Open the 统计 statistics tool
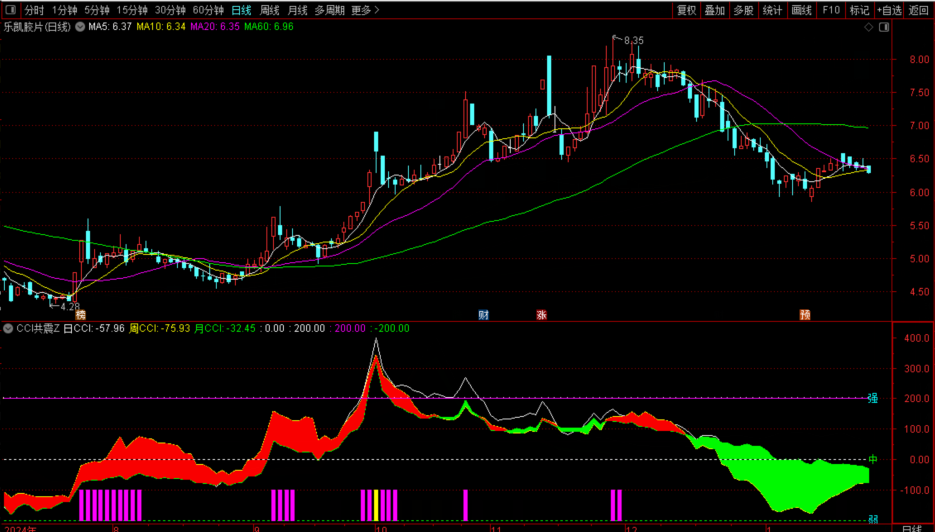 [772, 10]
